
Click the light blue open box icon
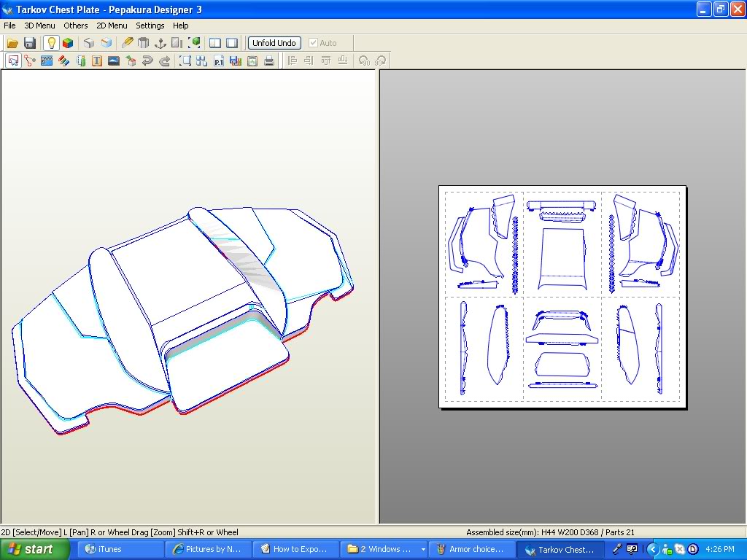pos(107,43)
